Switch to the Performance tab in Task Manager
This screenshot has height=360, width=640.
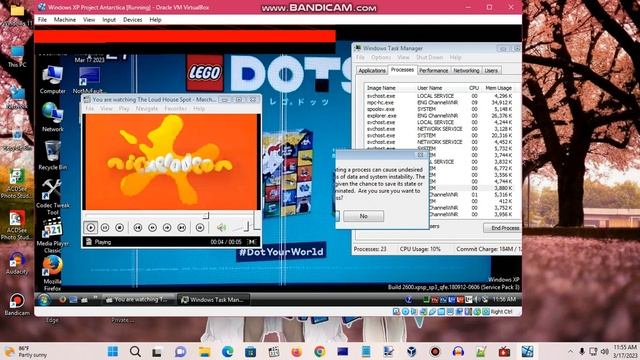tap(433, 71)
